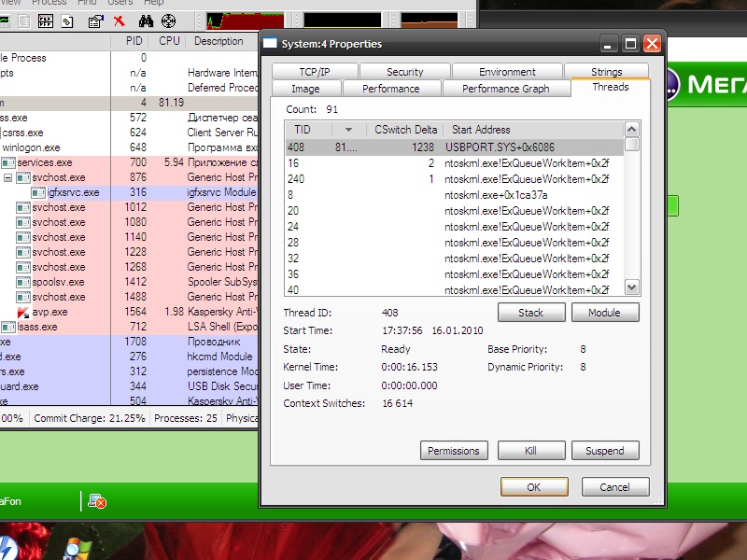The image size is (747, 560).
Task: Sort threads by Start Address column
Action: tap(533, 130)
